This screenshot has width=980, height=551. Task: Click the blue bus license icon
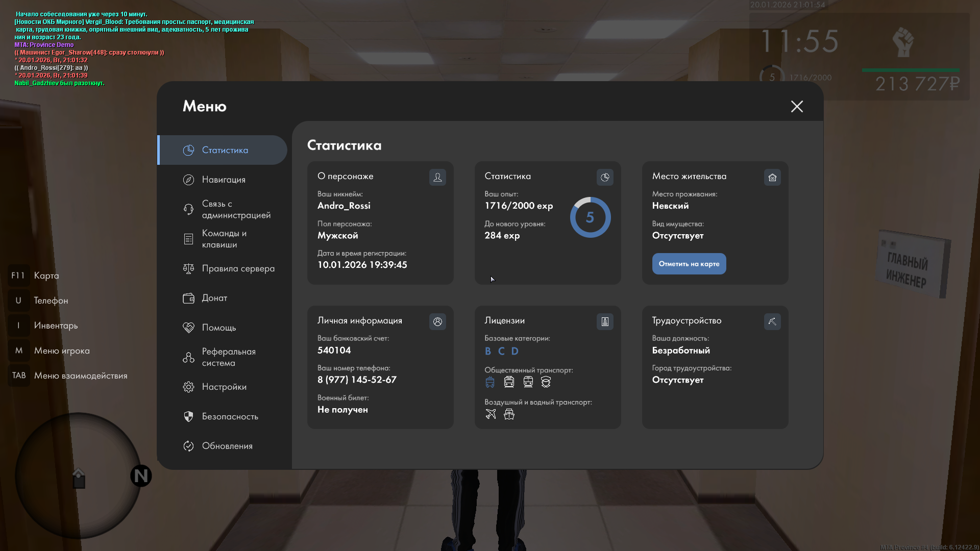(x=490, y=382)
